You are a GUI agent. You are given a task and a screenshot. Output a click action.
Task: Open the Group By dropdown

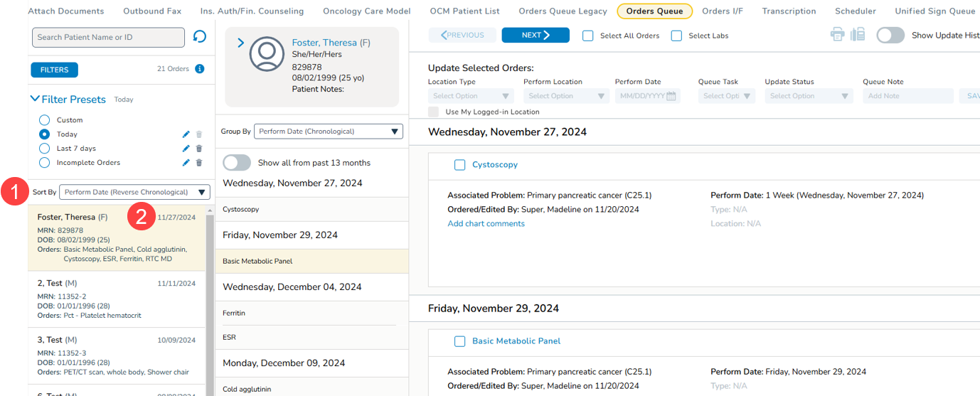point(328,132)
